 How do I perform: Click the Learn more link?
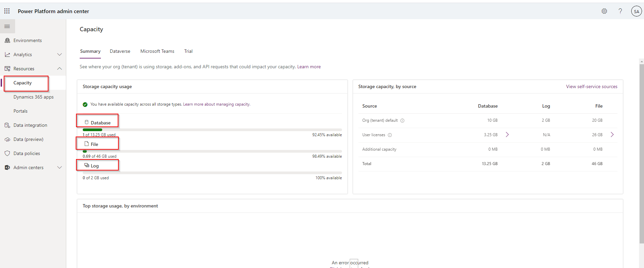(309, 67)
